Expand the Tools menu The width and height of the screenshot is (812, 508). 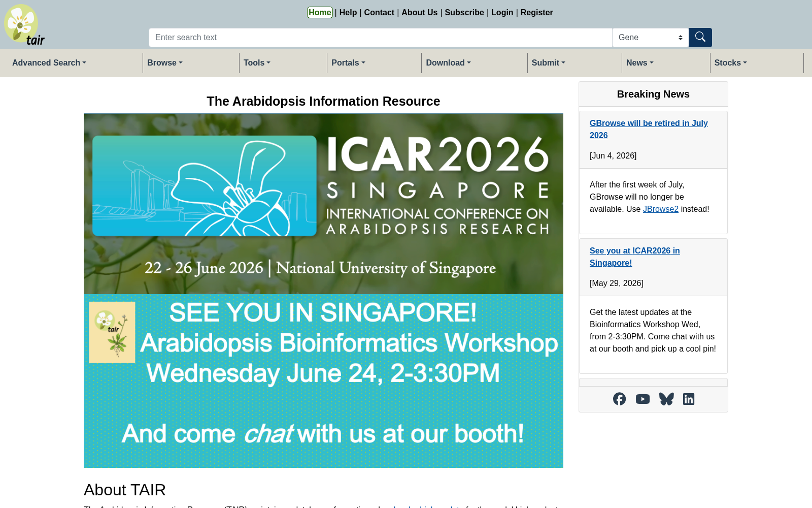257,63
